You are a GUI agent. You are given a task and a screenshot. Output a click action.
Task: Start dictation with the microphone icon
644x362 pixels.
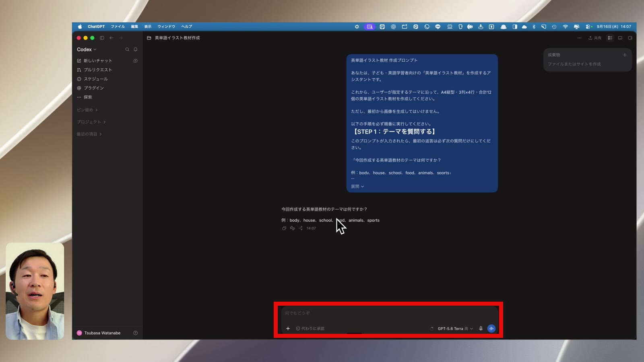(481, 329)
